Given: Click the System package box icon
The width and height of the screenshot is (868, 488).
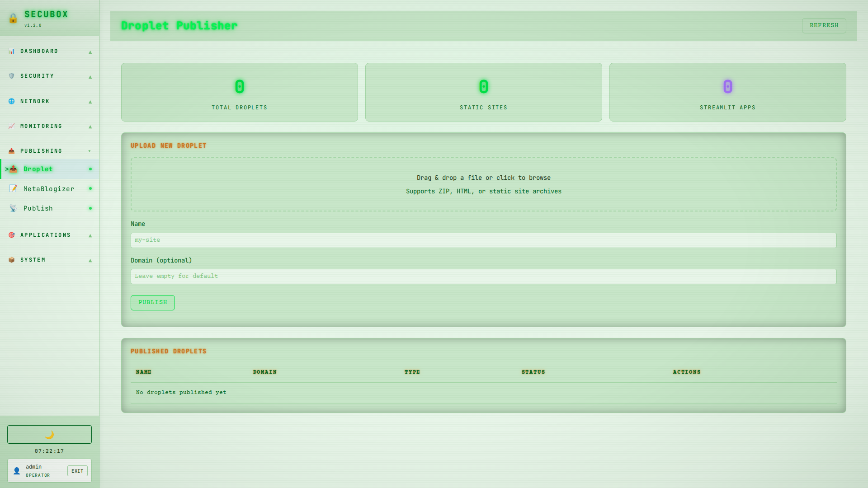Looking at the screenshot, I should (12, 260).
